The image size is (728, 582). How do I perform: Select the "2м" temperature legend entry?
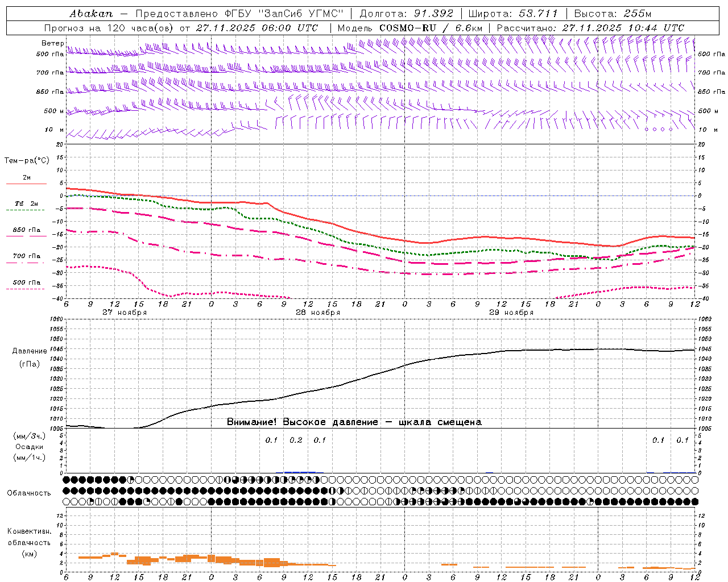pyautogui.click(x=27, y=178)
